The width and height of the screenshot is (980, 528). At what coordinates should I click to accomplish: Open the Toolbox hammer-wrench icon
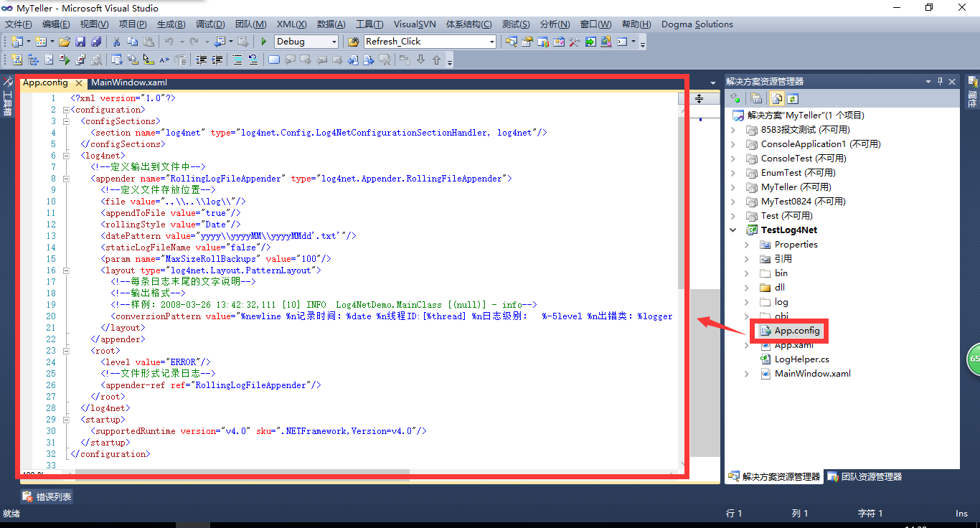coord(574,42)
